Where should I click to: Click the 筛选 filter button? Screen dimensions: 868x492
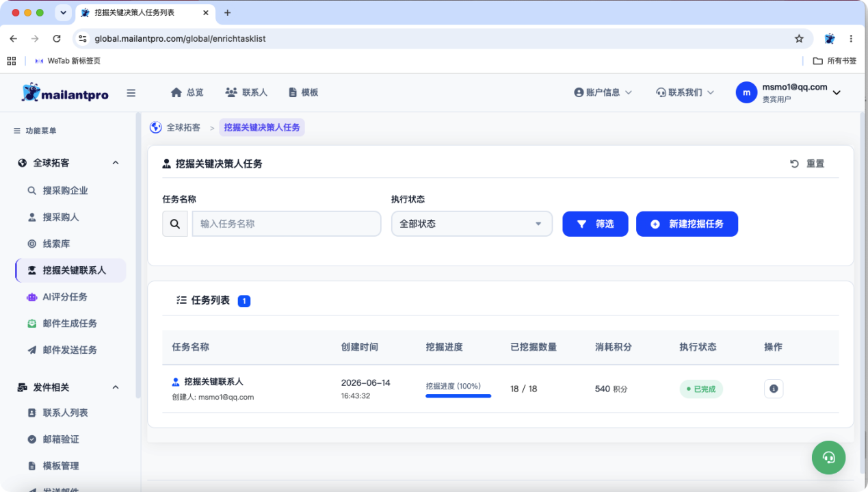pyautogui.click(x=595, y=224)
